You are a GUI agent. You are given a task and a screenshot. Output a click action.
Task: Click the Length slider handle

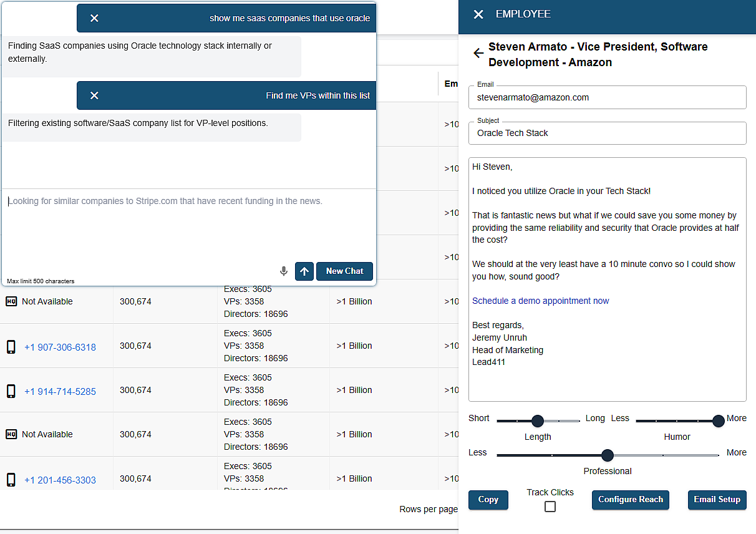(x=538, y=421)
